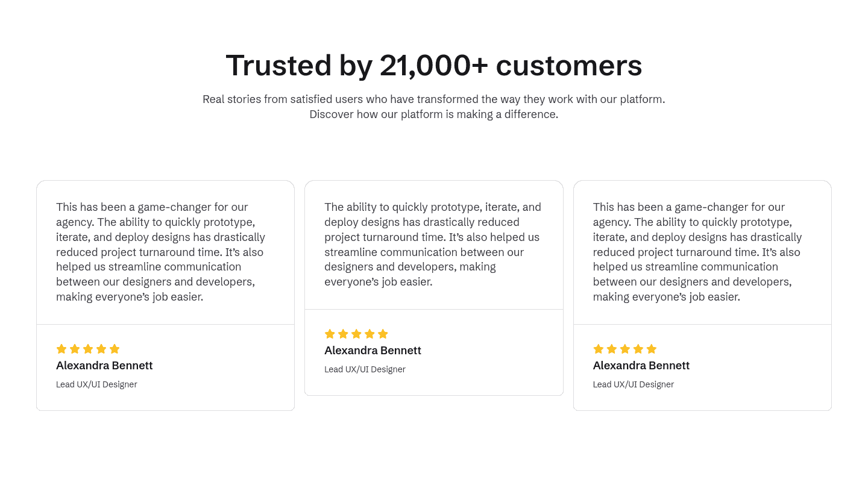
Task: Click the fourth star in the right card
Action: (x=638, y=349)
